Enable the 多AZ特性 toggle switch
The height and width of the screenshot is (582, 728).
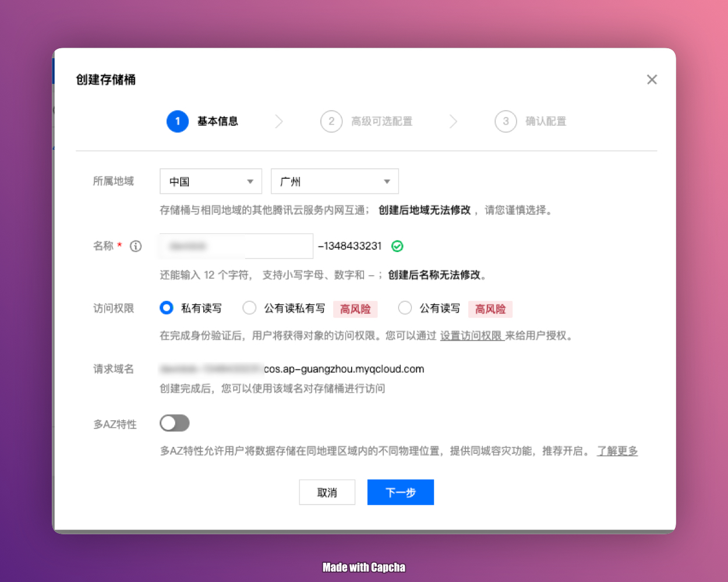pos(175,423)
